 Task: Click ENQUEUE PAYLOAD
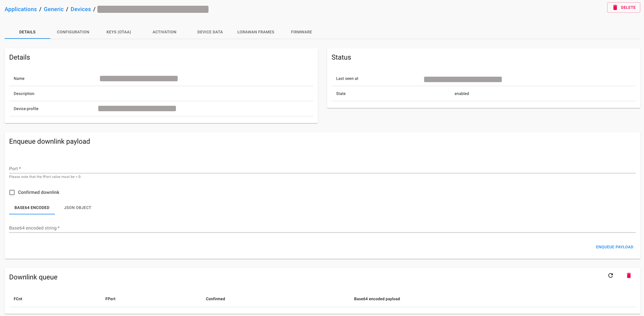pyautogui.click(x=614, y=247)
